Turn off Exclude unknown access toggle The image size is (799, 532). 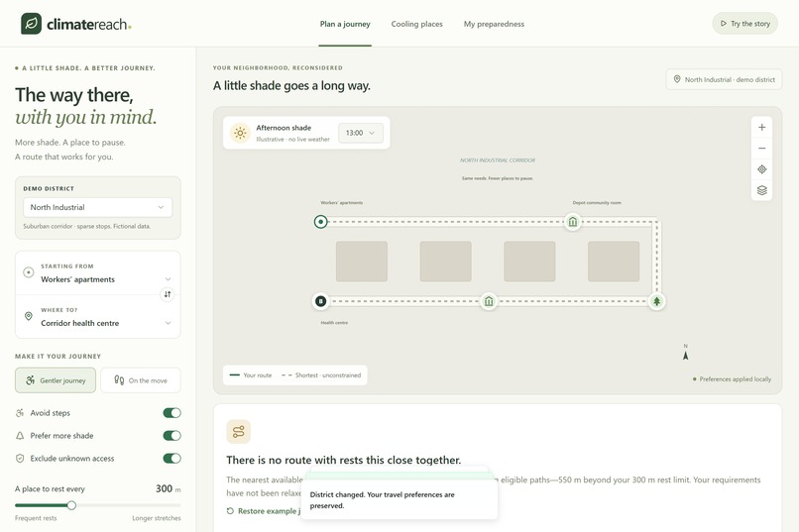(171, 458)
